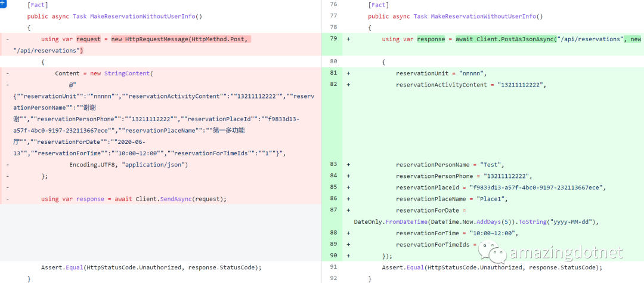Click added line 'reservationActivityContent = "13211112222",'

coord(472,85)
